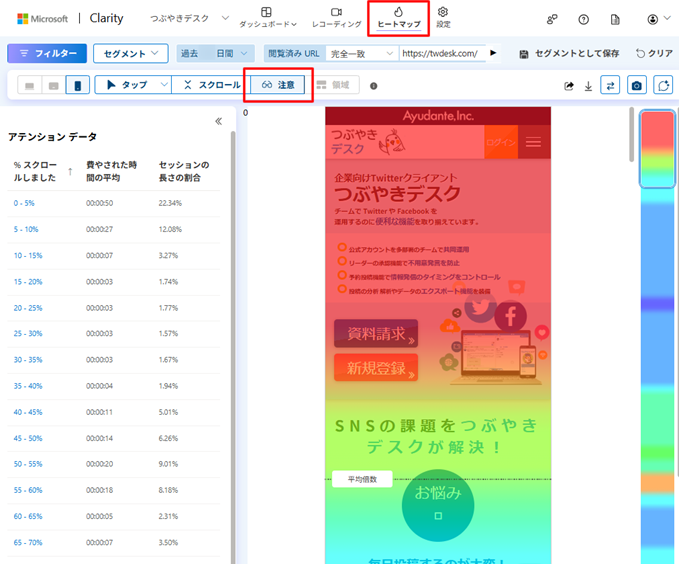Select the 60 - 65% row
Image resolution: width=679 pixels, height=564 pixels.
(x=113, y=516)
